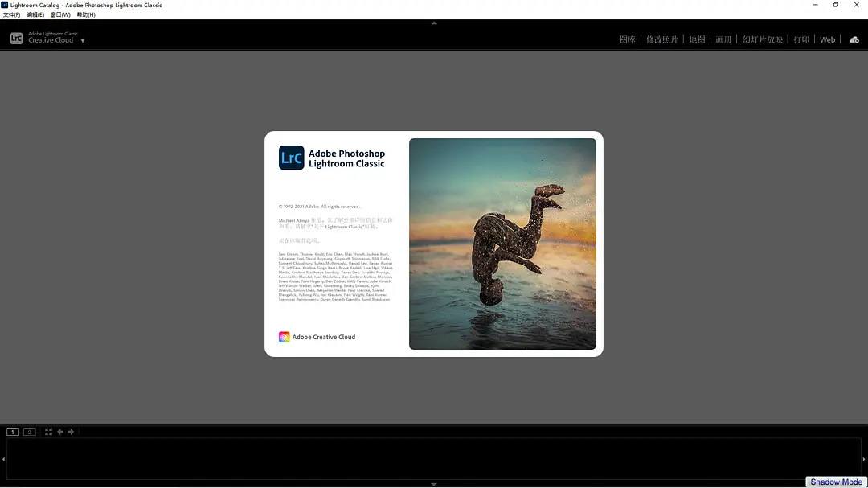Activate main window button 1 in the filmstrip

pos(13,432)
